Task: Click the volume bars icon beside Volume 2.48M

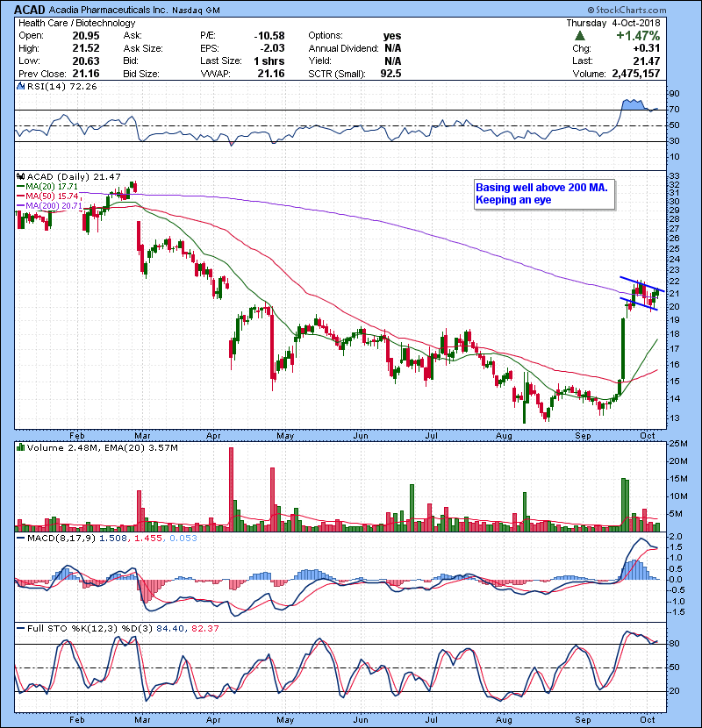Action: click(x=20, y=447)
